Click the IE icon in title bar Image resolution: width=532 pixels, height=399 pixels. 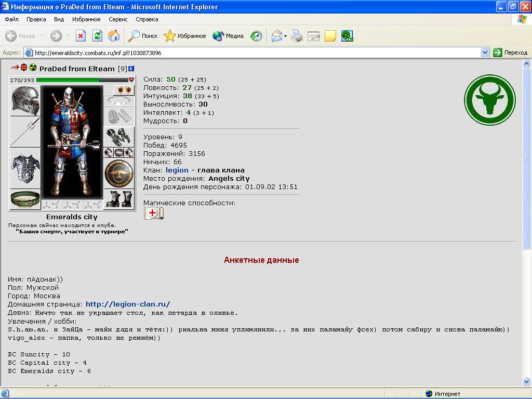tap(5, 6)
